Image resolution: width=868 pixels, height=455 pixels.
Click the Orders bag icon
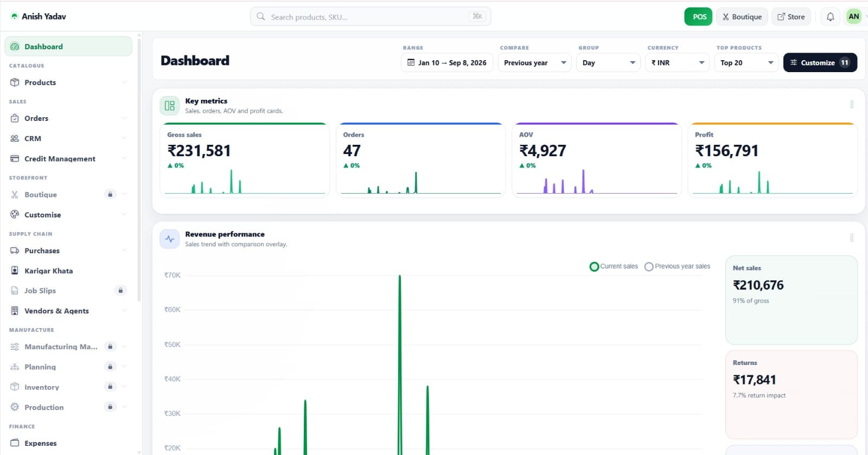click(15, 118)
